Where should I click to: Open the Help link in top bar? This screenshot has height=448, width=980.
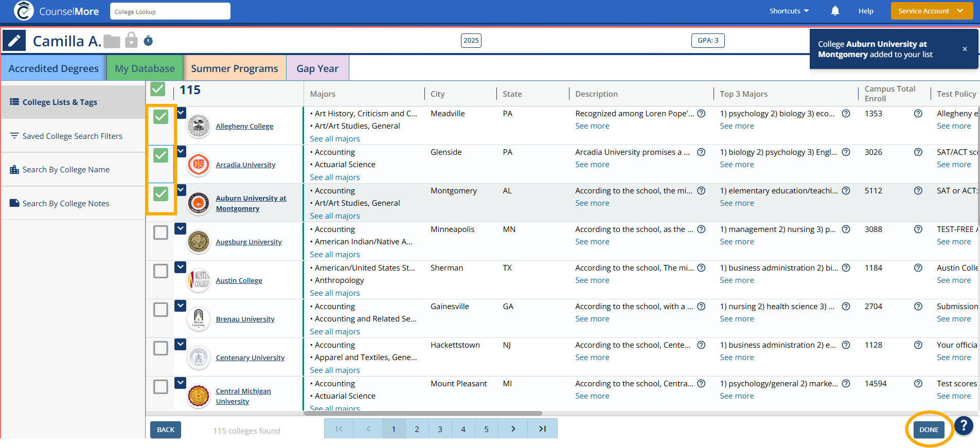pyautogui.click(x=866, y=11)
